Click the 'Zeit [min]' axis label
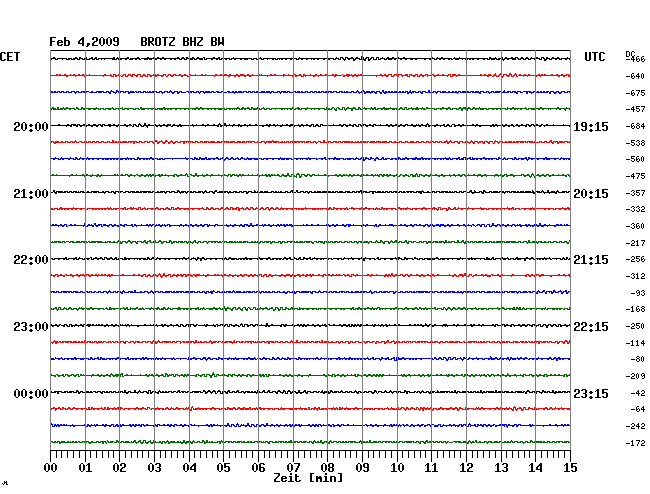The height and width of the screenshot is (494, 650). [x=309, y=479]
